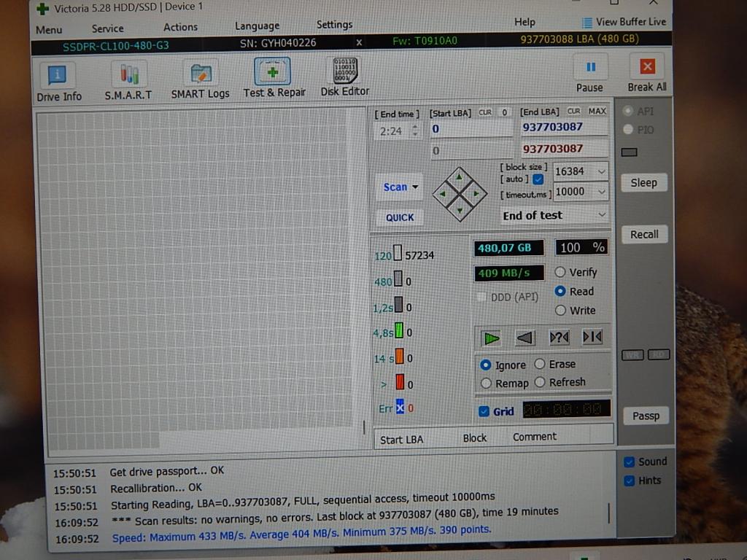This screenshot has width=747, height=560.
Task: Choose the Remap radio option
Action: (x=487, y=384)
